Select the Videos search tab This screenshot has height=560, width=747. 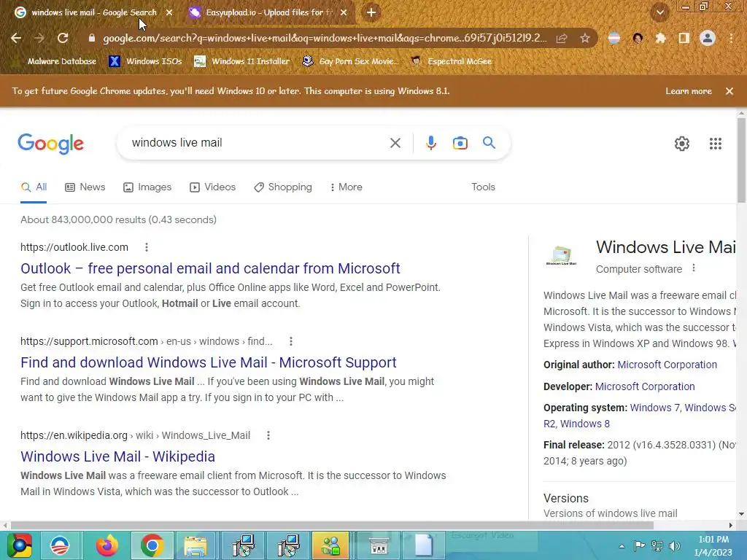click(212, 187)
